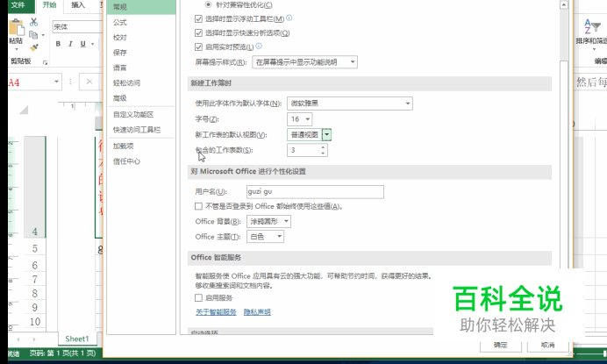Screen dimensions: 607x364
Task: Click the username input field
Action: 315,192
